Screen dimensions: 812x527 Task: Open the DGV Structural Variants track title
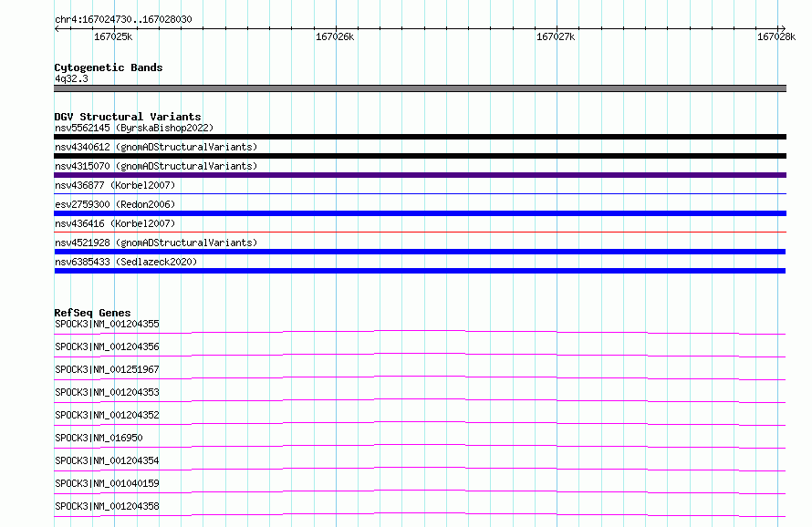tap(128, 117)
